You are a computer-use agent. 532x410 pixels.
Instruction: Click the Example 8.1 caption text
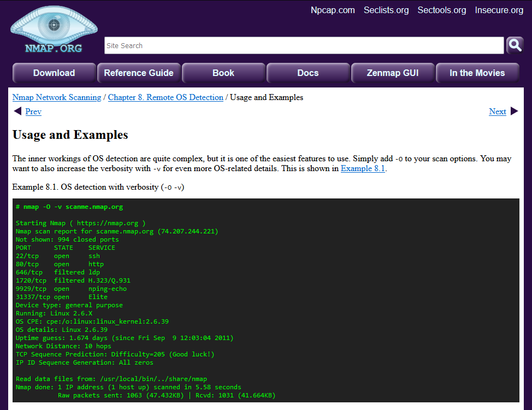pyautogui.click(x=98, y=187)
